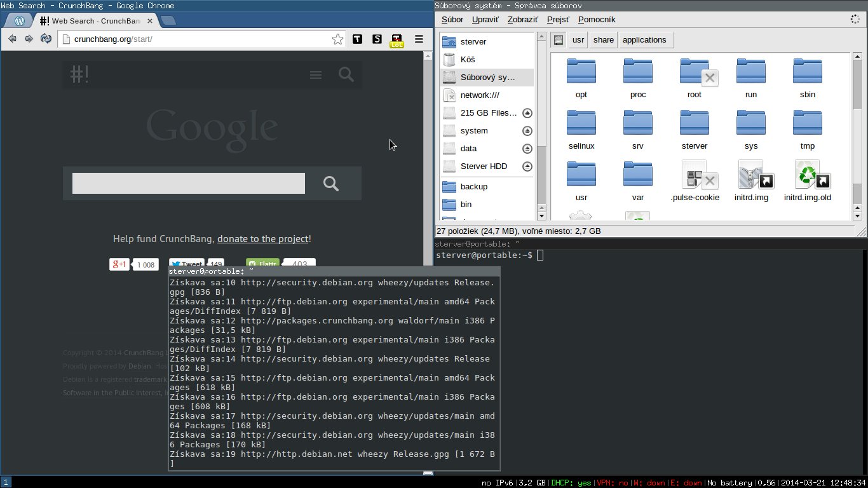The height and width of the screenshot is (488, 868).
Task: Select the opt folder icon
Action: [x=581, y=72]
